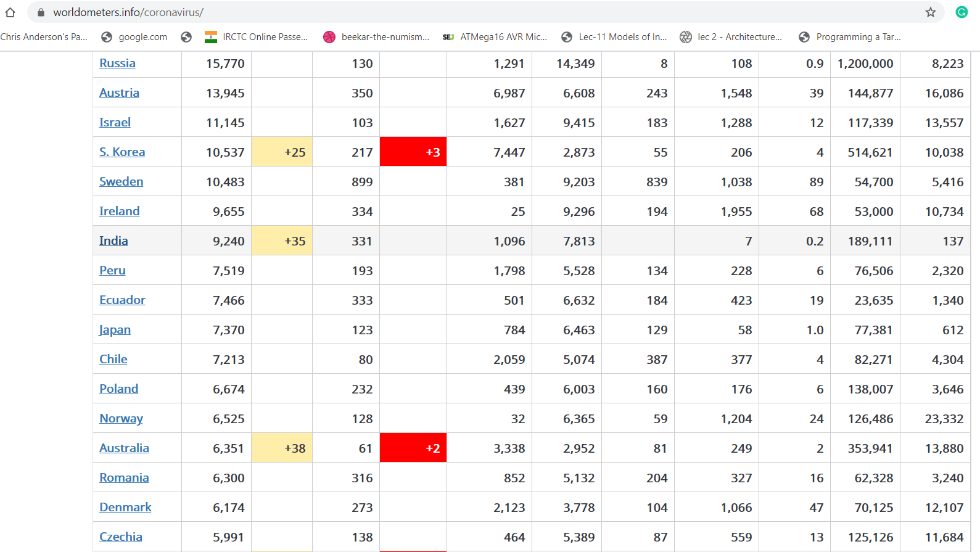Click Japan's deaths per million 1.0
980x552 pixels.
coord(815,330)
